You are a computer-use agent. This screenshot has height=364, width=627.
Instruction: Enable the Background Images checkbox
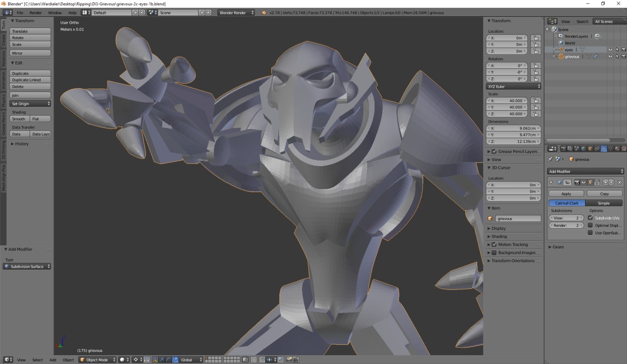[x=494, y=253]
